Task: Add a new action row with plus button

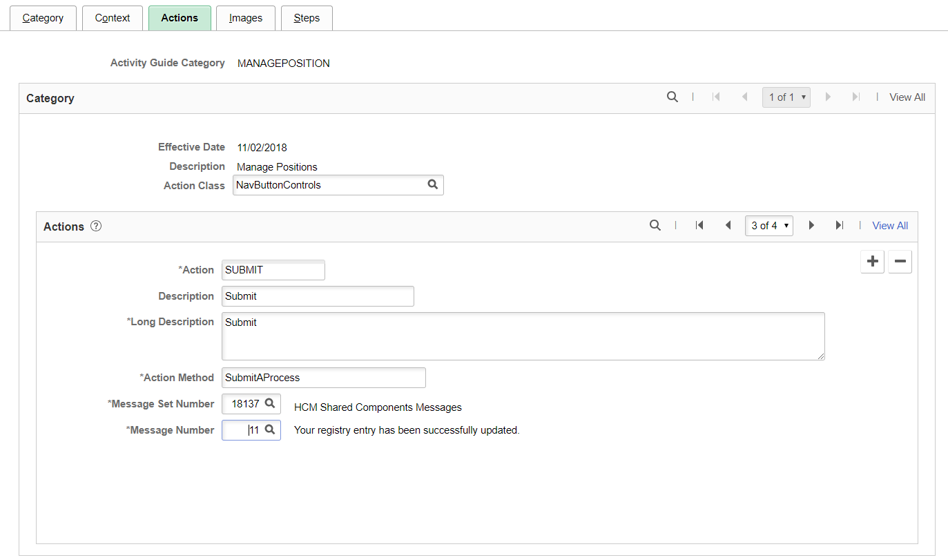Action: click(873, 262)
